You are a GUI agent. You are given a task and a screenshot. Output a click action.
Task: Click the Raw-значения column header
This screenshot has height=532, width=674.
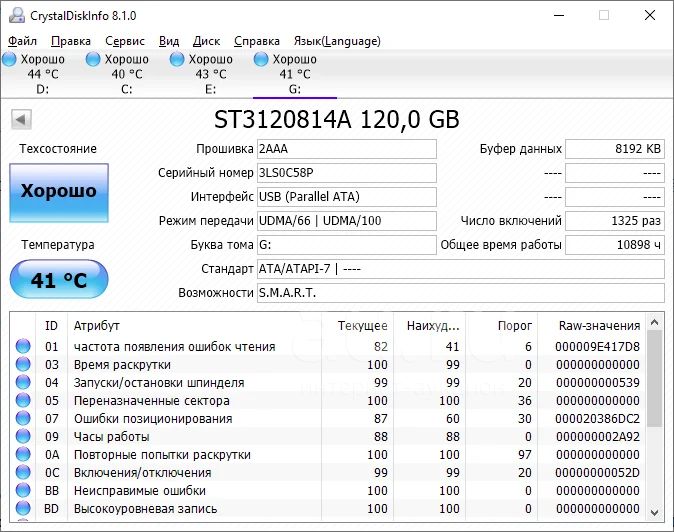[x=591, y=326]
